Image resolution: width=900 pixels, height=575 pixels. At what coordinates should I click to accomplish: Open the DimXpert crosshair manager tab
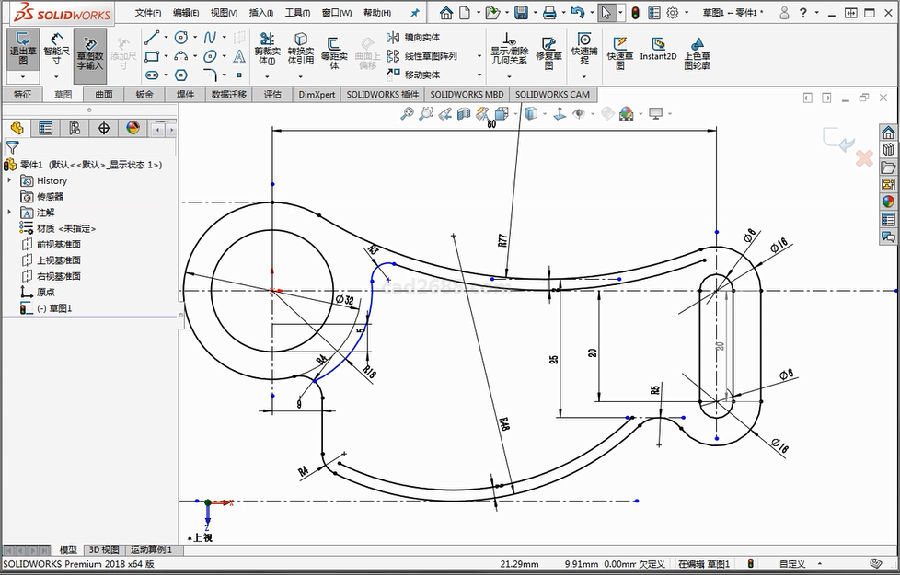[103, 128]
